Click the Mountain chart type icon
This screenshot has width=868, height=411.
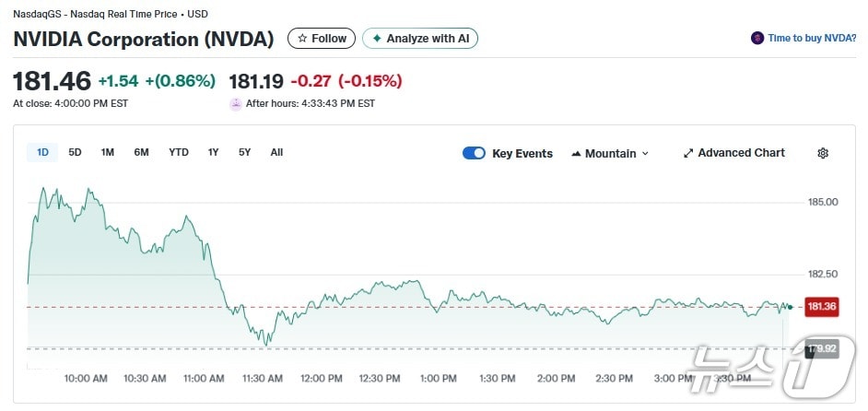pos(576,154)
